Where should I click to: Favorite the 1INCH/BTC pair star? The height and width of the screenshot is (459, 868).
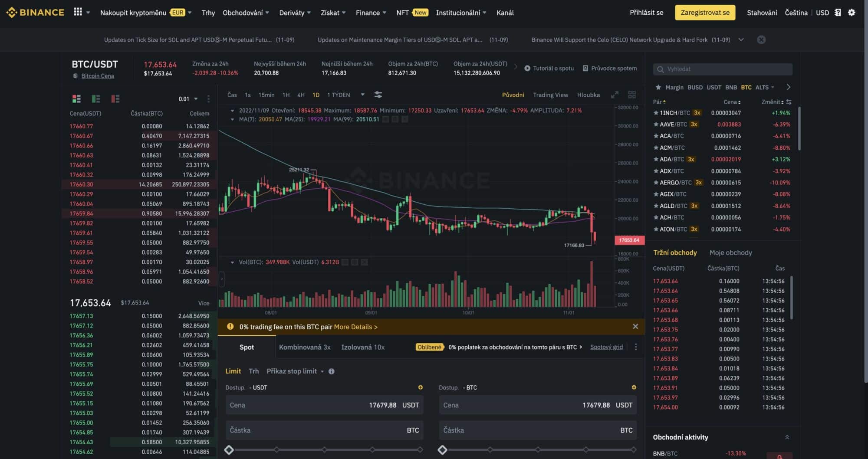tap(656, 113)
